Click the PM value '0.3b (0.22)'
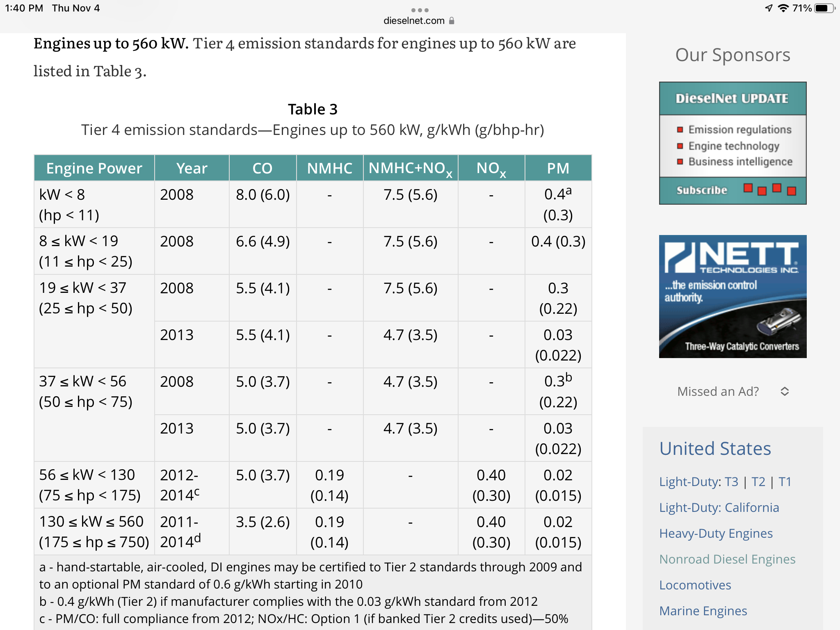The width and height of the screenshot is (840, 630). point(558,391)
